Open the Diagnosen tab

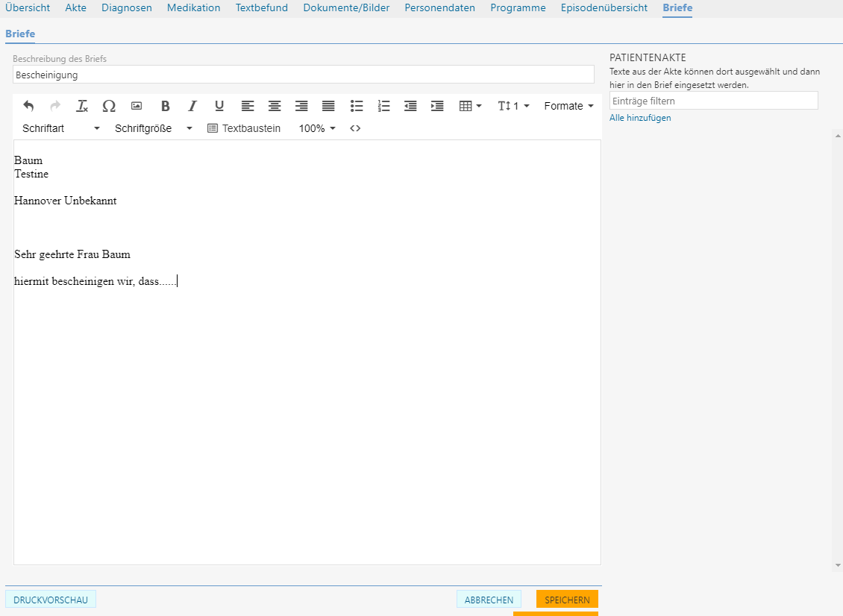(127, 8)
